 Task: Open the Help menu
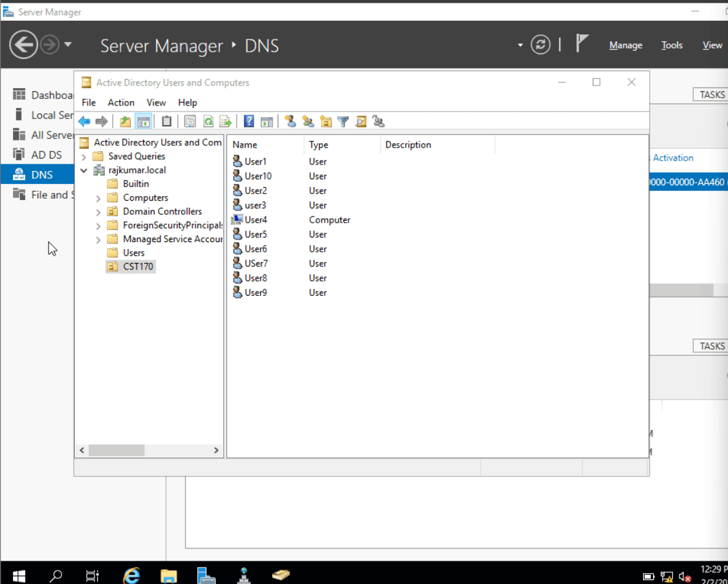pyautogui.click(x=188, y=103)
